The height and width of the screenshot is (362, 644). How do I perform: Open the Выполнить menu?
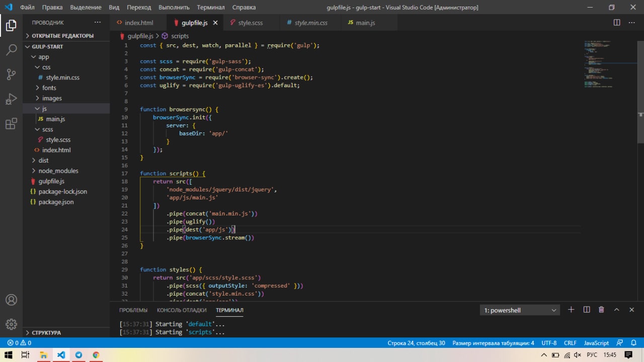click(174, 8)
